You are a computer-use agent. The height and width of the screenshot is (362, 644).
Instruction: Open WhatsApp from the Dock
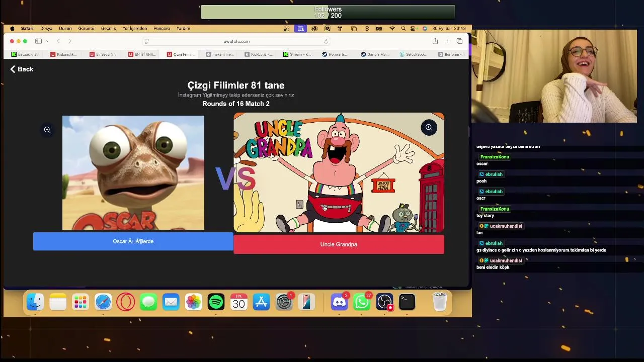tap(362, 302)
